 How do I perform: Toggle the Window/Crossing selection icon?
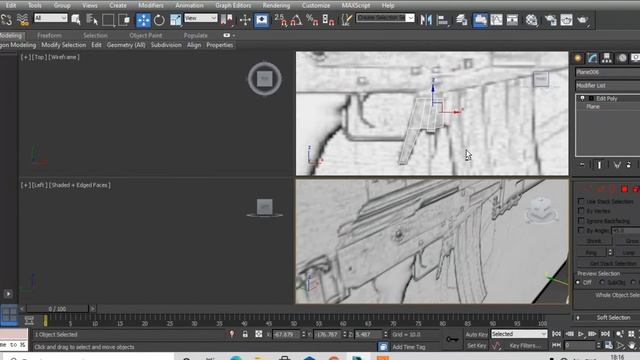pos(124,20)
